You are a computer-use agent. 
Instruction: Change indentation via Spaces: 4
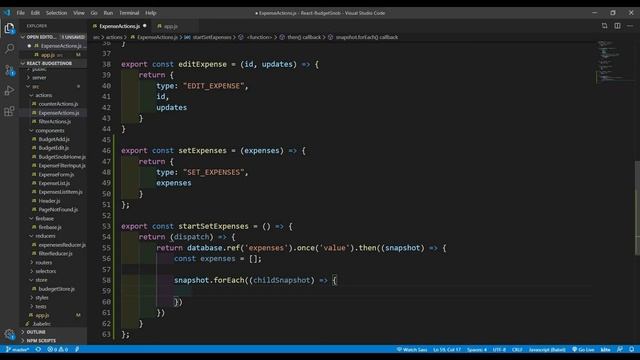(x=477, y=349)
